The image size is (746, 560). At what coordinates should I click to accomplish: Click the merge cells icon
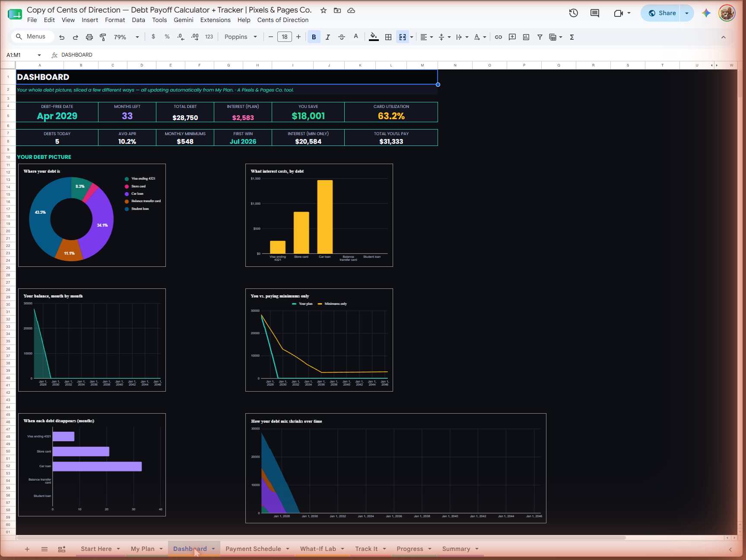coord(403,37)
